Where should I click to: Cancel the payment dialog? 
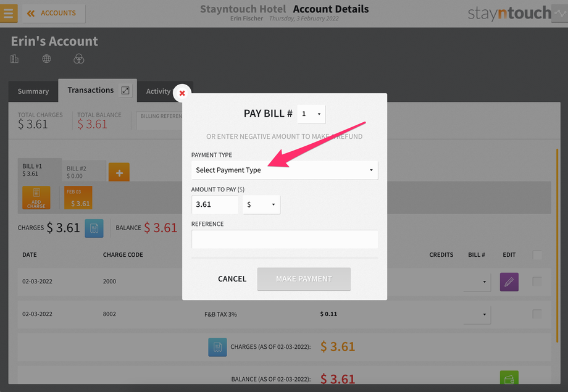(232, 279)
